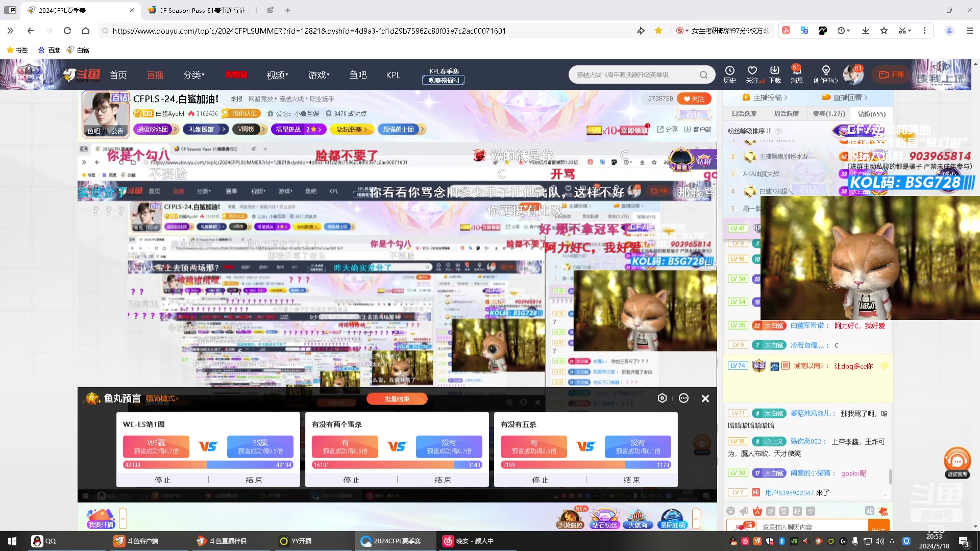Image resolution: width=980 pixels, height=551 pixels.
Task: Expand 主播投稿 chevron link
Action: [x=765, y=97]
